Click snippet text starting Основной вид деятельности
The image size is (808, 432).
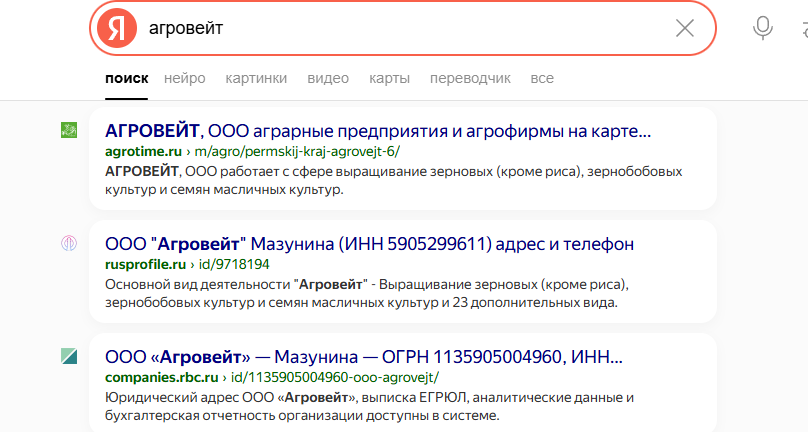(x=367, y=293)
